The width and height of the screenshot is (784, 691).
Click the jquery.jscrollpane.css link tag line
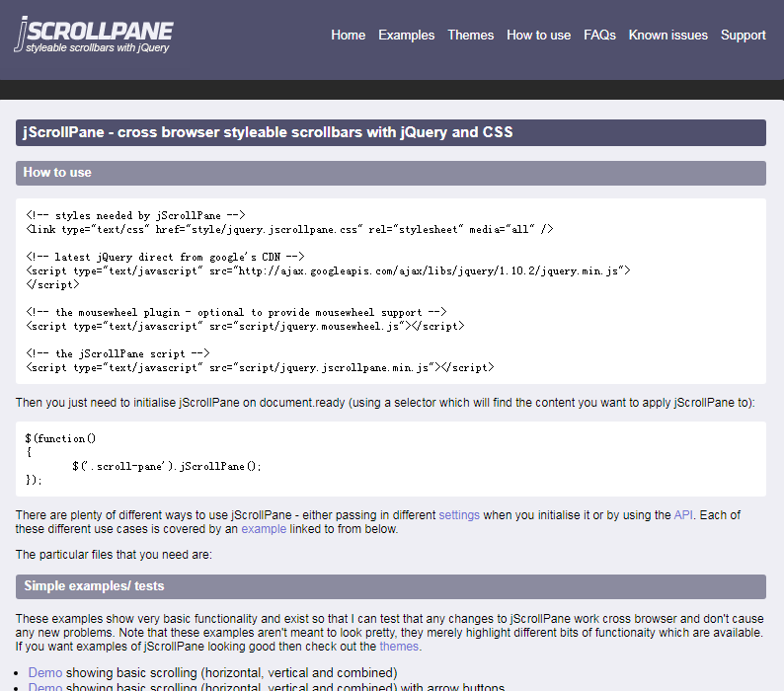[x=289, y=229]
